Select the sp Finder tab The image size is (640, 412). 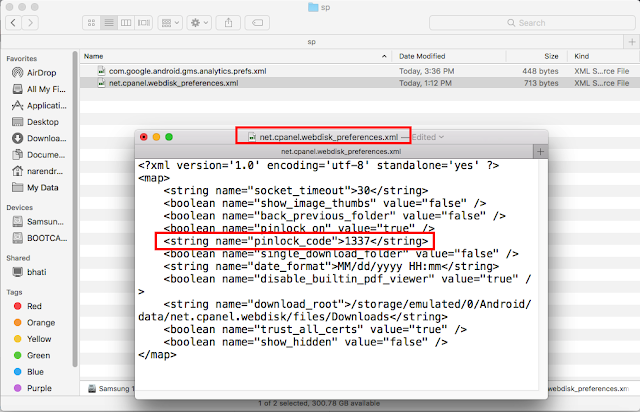coord(311,42)
